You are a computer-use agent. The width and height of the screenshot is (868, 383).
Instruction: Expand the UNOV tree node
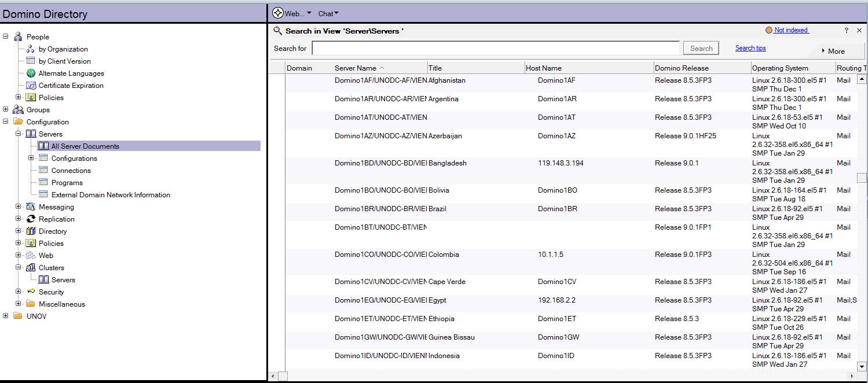(6, 316)
